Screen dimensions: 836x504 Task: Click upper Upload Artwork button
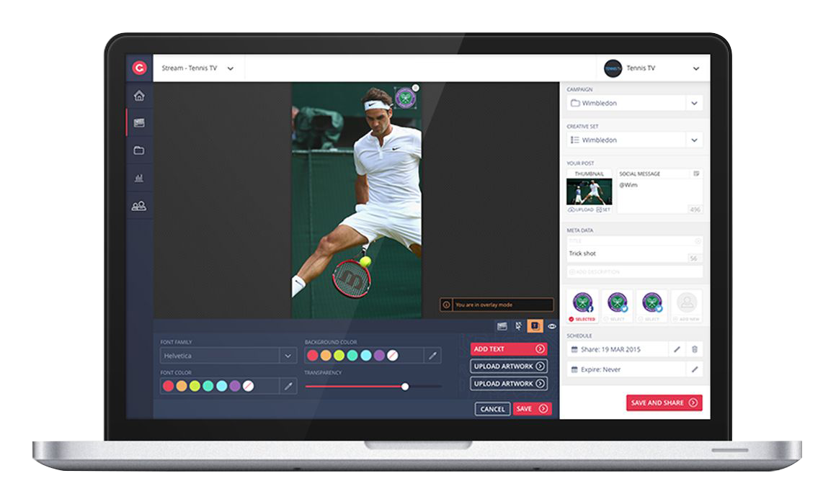509,366
